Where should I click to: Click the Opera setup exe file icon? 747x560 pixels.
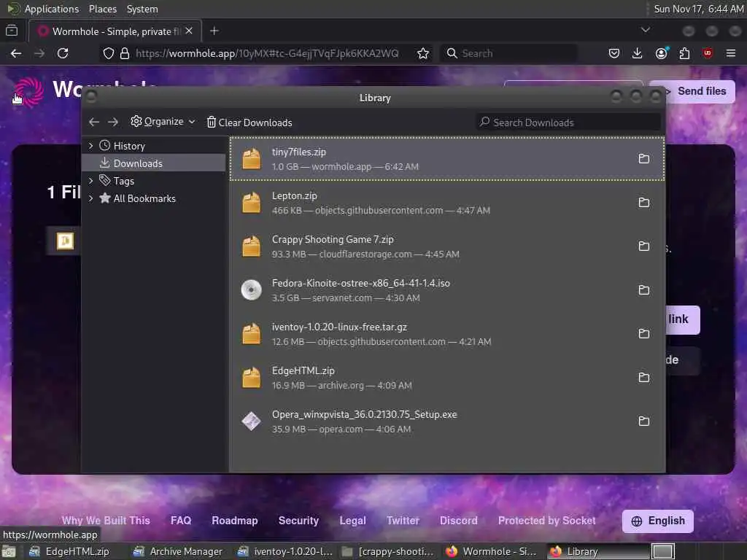point(251,421)
